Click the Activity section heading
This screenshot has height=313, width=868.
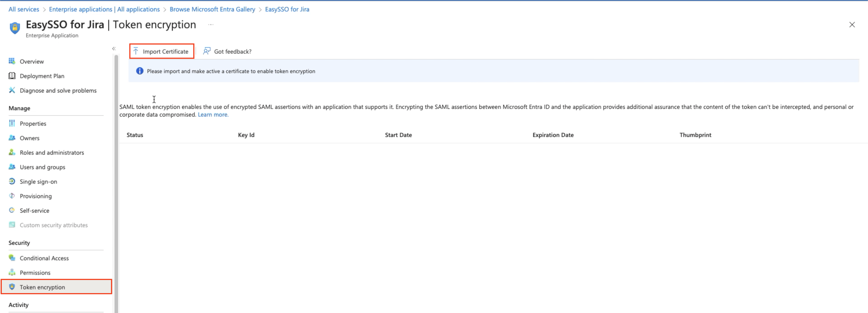[19, 305]
